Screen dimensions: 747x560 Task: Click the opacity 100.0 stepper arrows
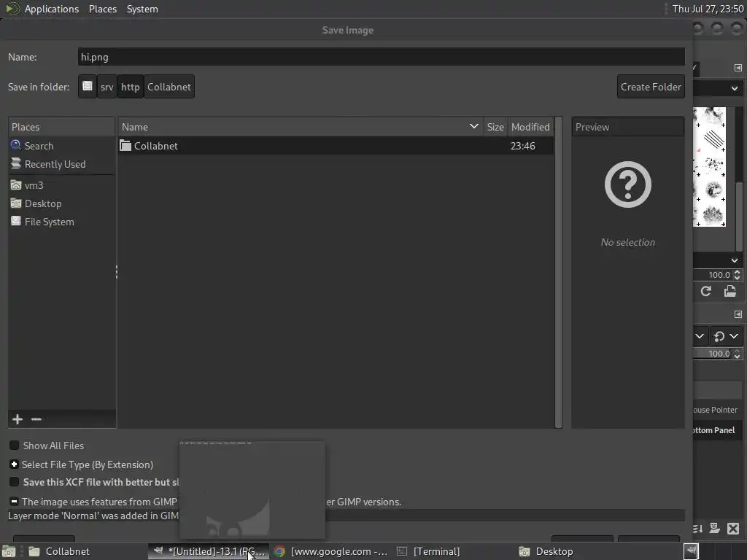738,354
